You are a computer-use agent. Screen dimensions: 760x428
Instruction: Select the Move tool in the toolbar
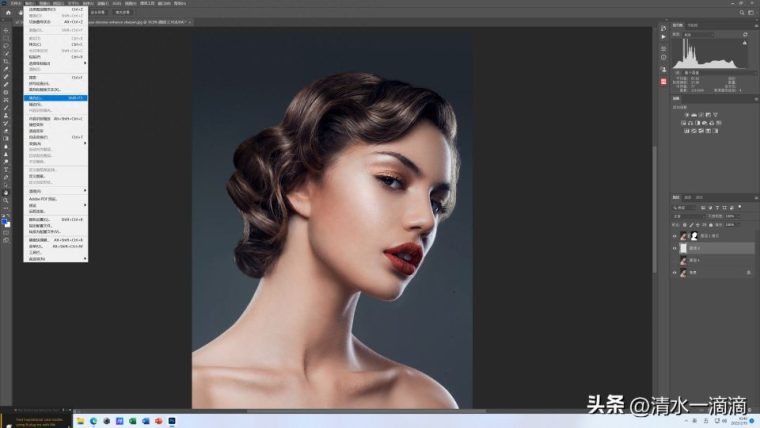tap(6, 31)
